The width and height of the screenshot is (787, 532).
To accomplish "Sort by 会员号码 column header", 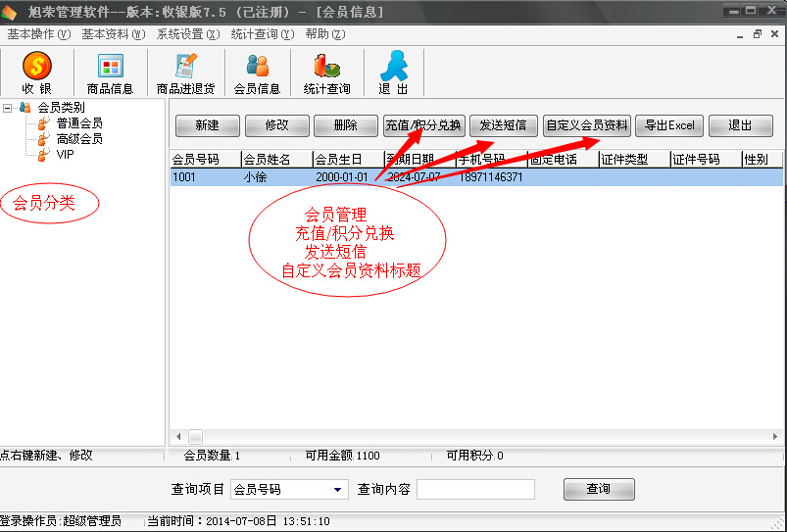I will coord(206,160).
